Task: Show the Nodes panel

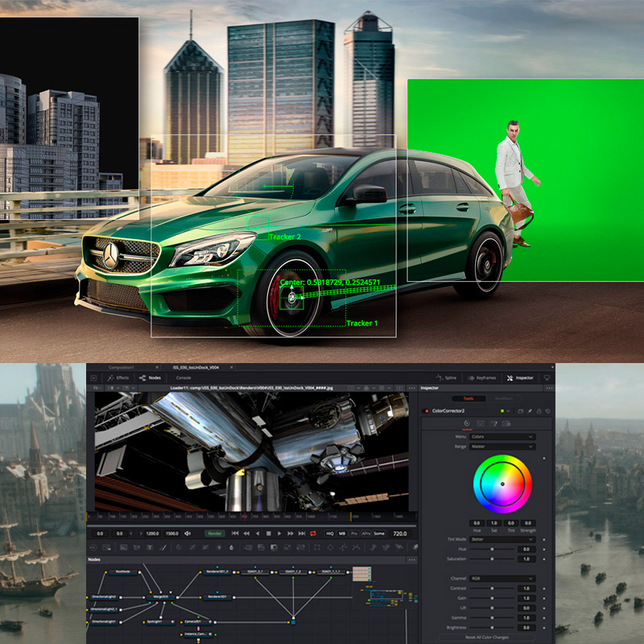Action: (150, 377)
